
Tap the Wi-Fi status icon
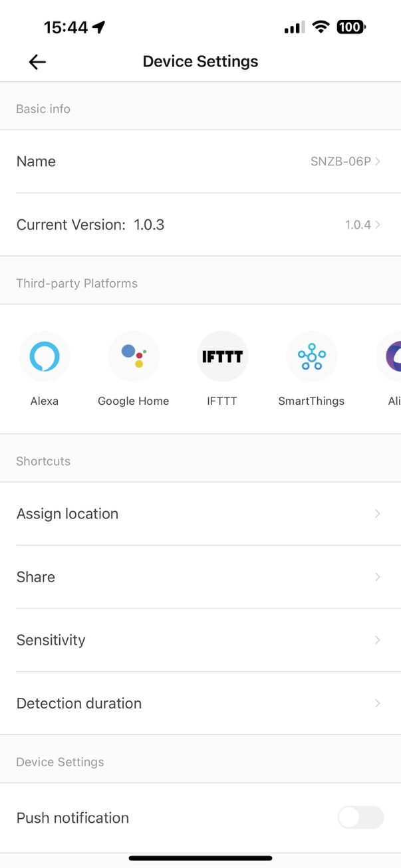tap(321, 27)
